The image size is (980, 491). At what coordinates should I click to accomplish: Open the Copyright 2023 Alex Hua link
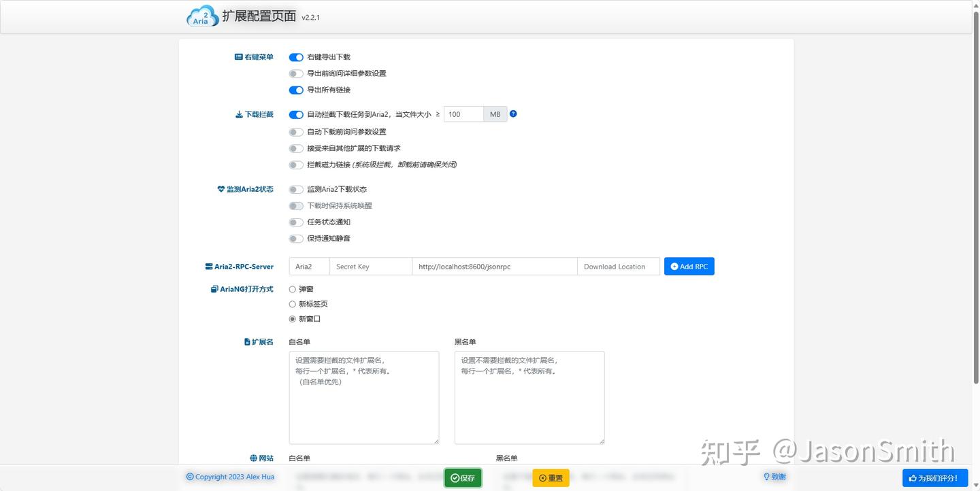tap(230, 477)
